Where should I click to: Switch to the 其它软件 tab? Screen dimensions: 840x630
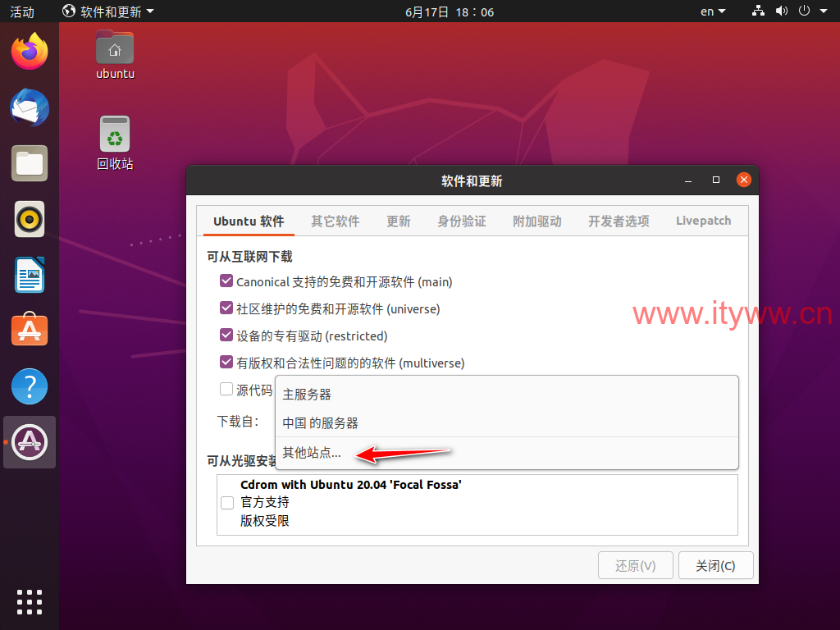336,221
